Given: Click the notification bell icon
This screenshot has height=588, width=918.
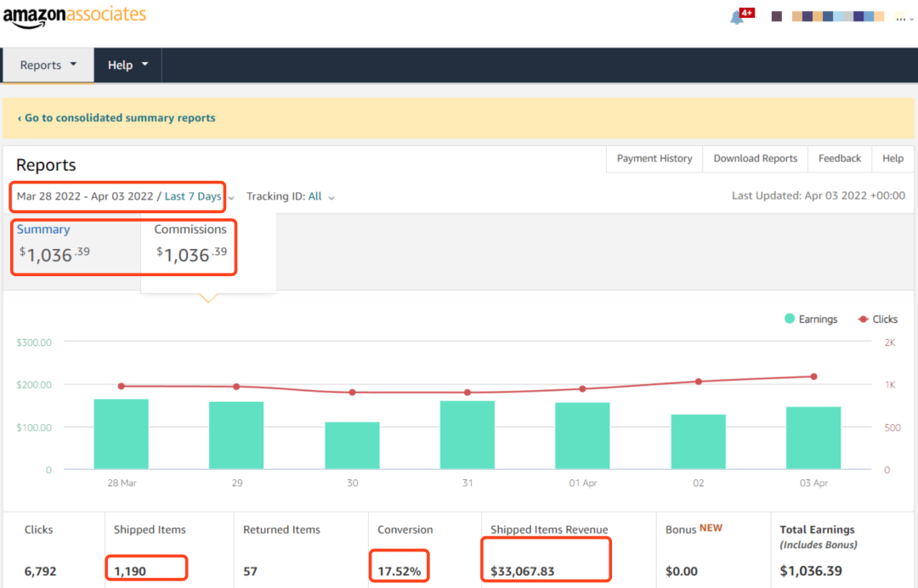Looking at the screenshot, I should 737,18.
